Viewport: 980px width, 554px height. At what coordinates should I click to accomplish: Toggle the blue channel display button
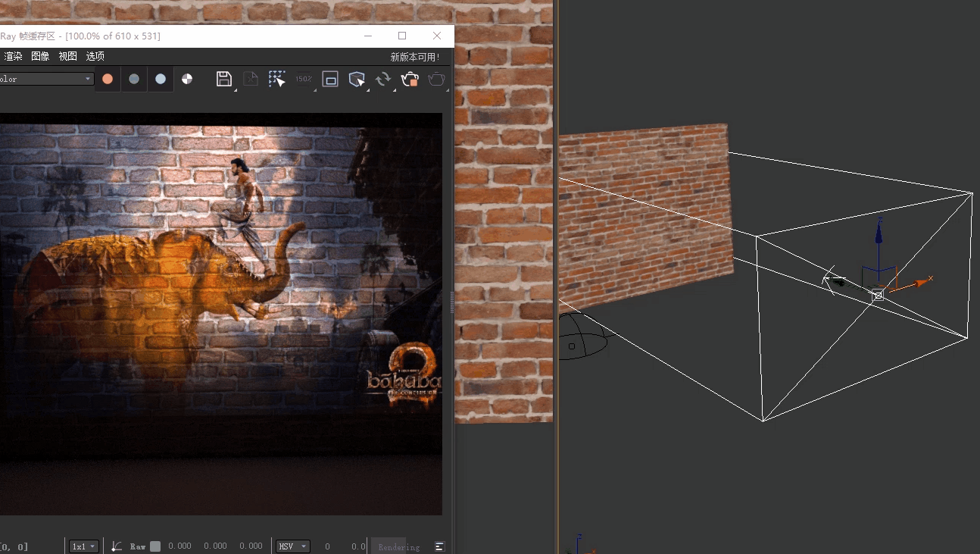coord(161,79)
